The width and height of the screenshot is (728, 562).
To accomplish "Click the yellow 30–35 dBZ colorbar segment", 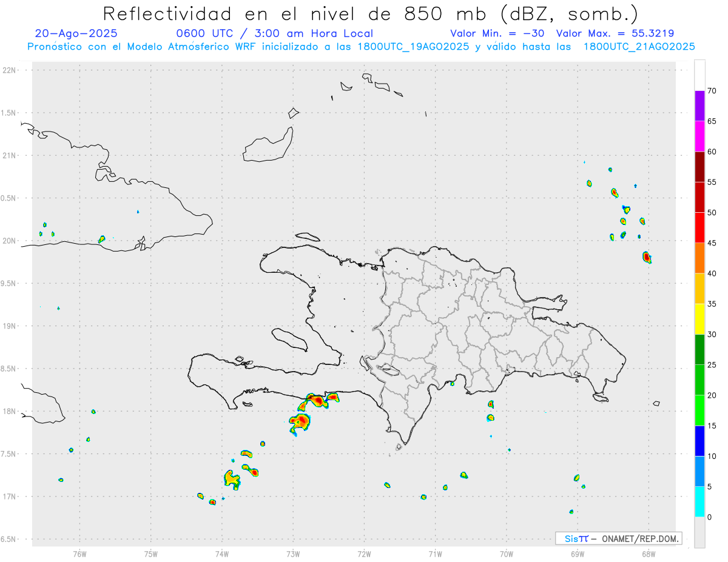I will pos(699,319).
